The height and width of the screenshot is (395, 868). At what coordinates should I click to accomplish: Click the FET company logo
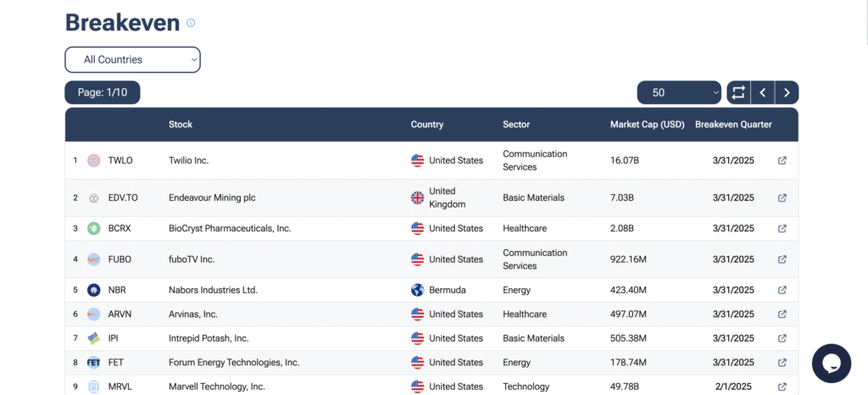point(93,362)
